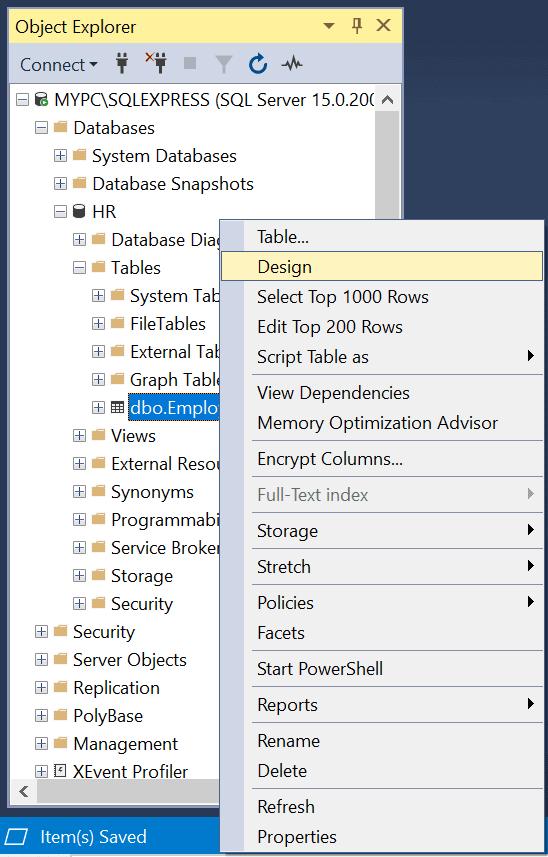Open the Activity Monitor pulse icon
This screenshot has width=548, height=857.
pos(292,64)
